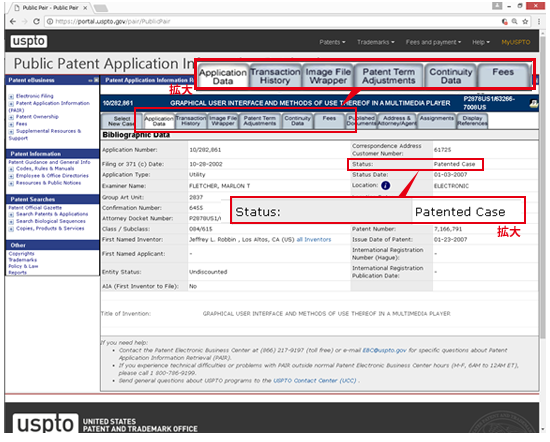
Task: Expand the Employee & Office Directories plus icon
Action: coord(11,176)
